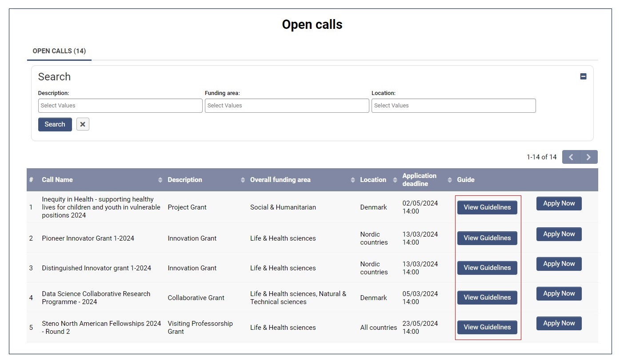Screen dimensions: 624x364
Task: Sort by Location column arrows
Action: 395,180
